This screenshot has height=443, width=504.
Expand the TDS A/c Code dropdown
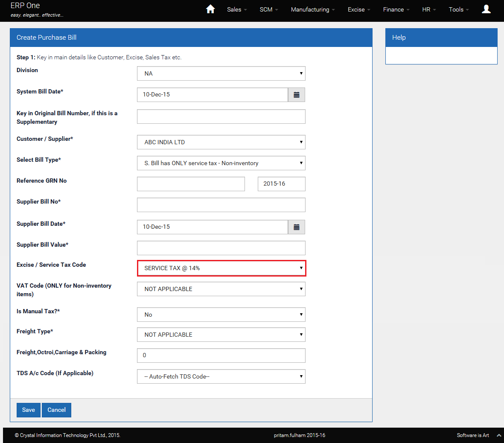coord(221,376)
